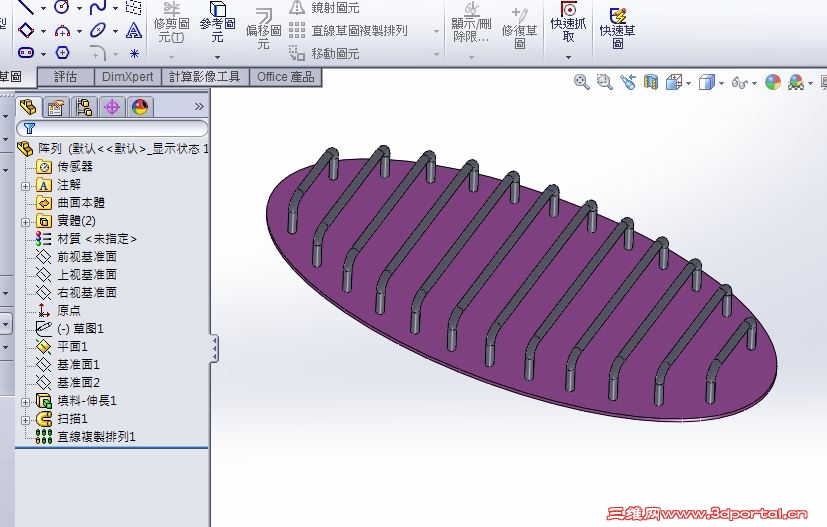This screenshot has height=527, width=827.
Task: Click the 顯示/刪除限制 button
Action: (x=471, y=24)
